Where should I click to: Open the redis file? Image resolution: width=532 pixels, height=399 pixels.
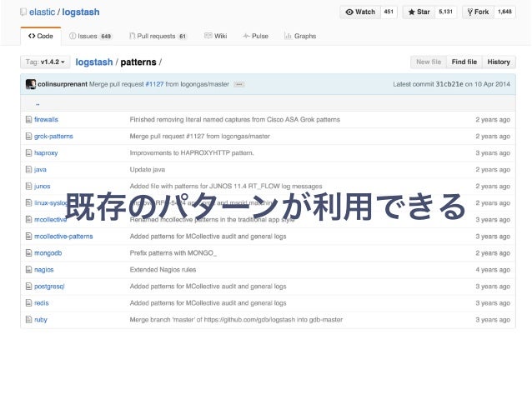[42, 303]
